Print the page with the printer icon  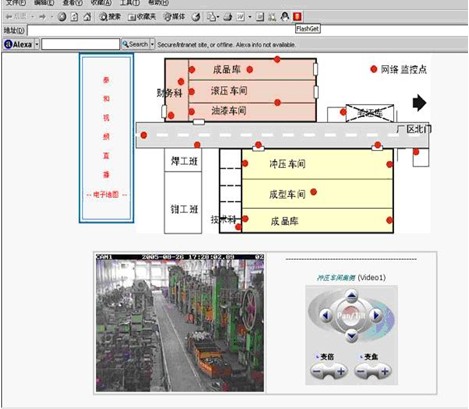coord(228,16)
